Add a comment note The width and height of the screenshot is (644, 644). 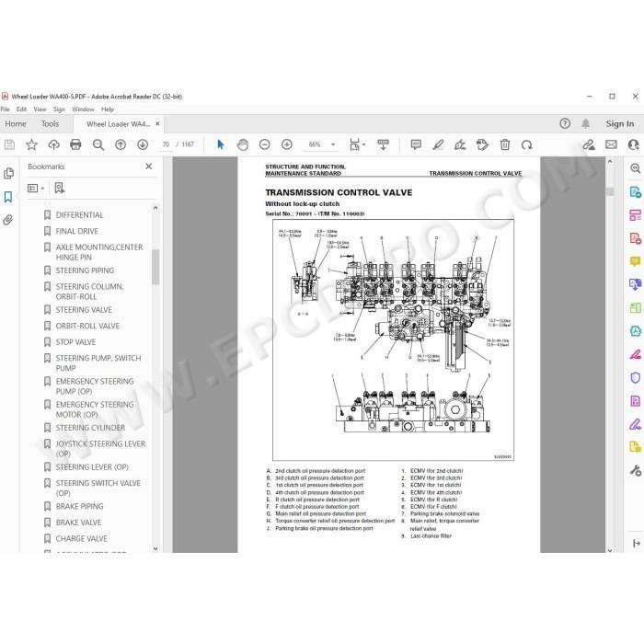(416, 144)
